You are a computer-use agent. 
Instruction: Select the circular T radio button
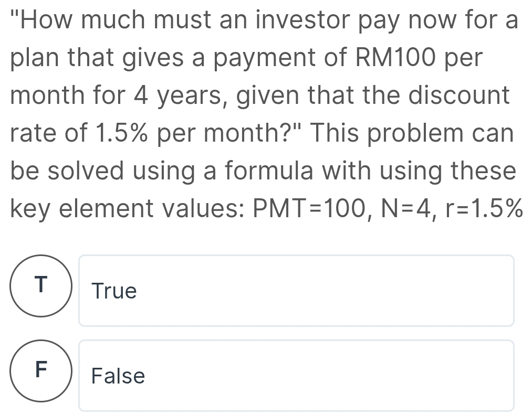pos(41,285)
